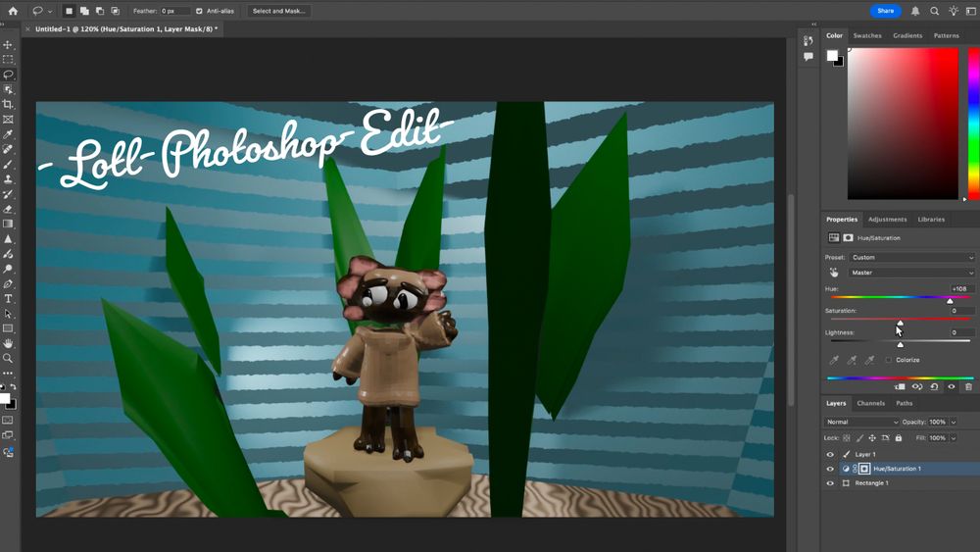This screenshot has width=980, height=552.
Task: Go to the Home screen icon
Action: [13, 11]
